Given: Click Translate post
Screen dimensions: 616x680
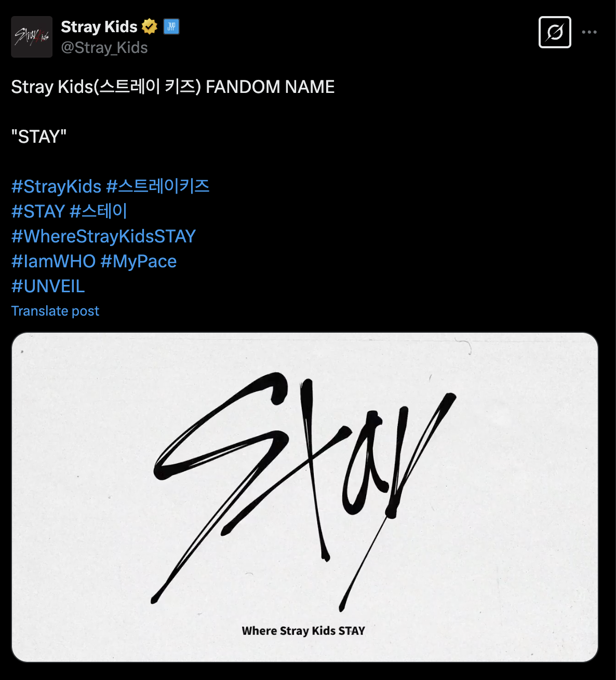Looking at the screenshot, I should point(55,311).
